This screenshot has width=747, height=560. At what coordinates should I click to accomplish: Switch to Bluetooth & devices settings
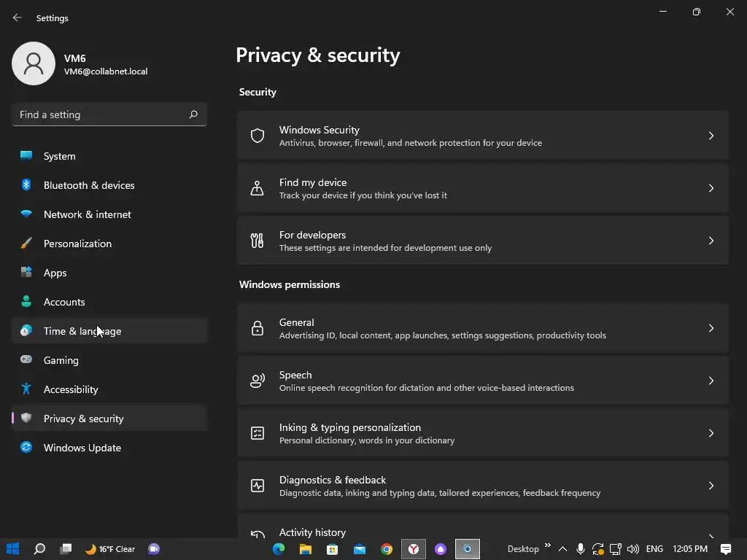coord(88,185)
